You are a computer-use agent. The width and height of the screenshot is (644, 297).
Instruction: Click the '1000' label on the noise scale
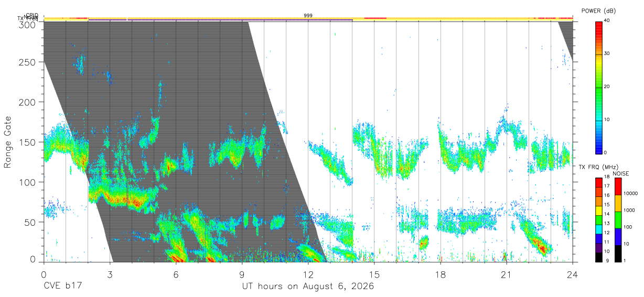(629, 210)
